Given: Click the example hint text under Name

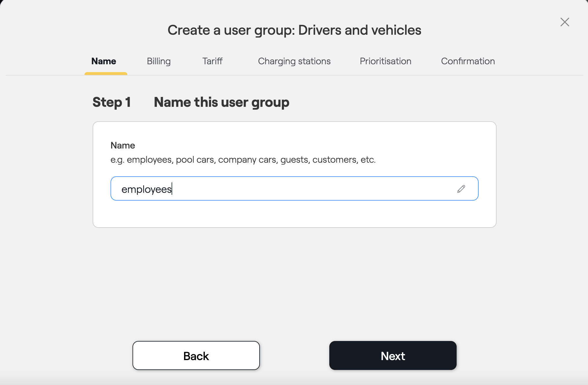Looking at the screenshot, I should (243, 159).
